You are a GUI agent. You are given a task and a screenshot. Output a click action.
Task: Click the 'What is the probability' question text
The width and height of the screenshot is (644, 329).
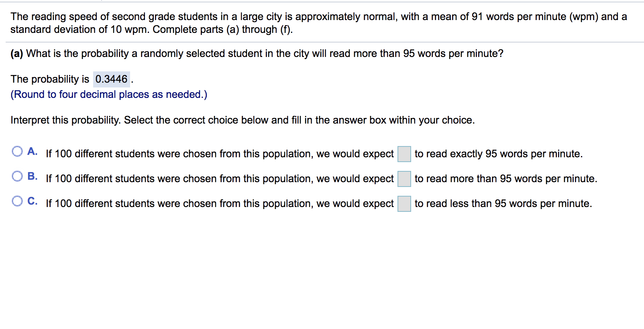point(265,54)
